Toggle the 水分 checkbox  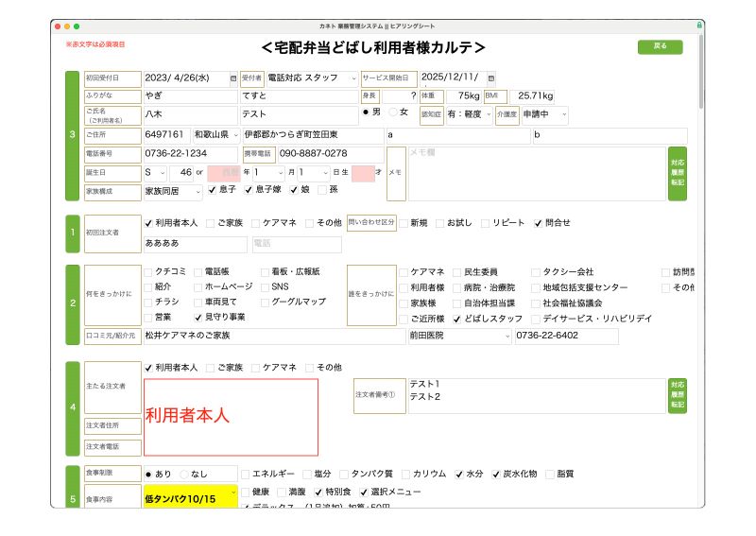(x=459, y=475)
